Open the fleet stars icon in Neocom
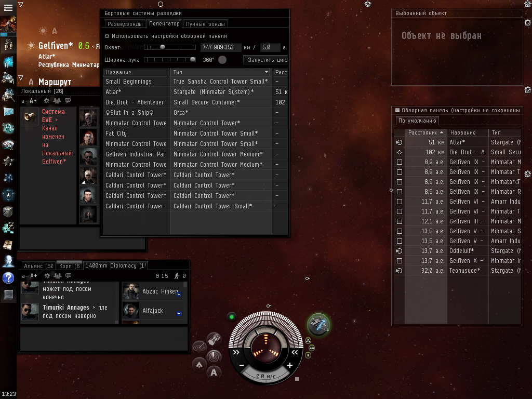 (8, 161)
